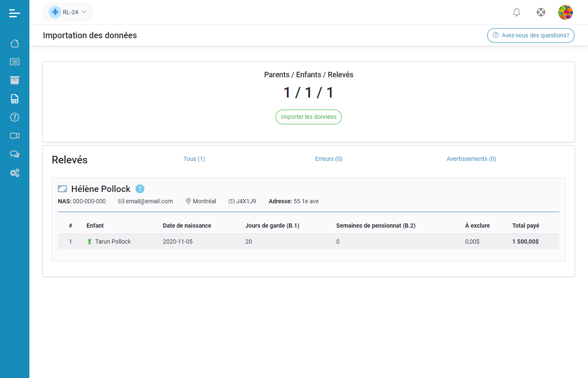Click the question icon beside Hélène Pollock
This screenshot has width=588, height=378.
(x=140, y=189)
